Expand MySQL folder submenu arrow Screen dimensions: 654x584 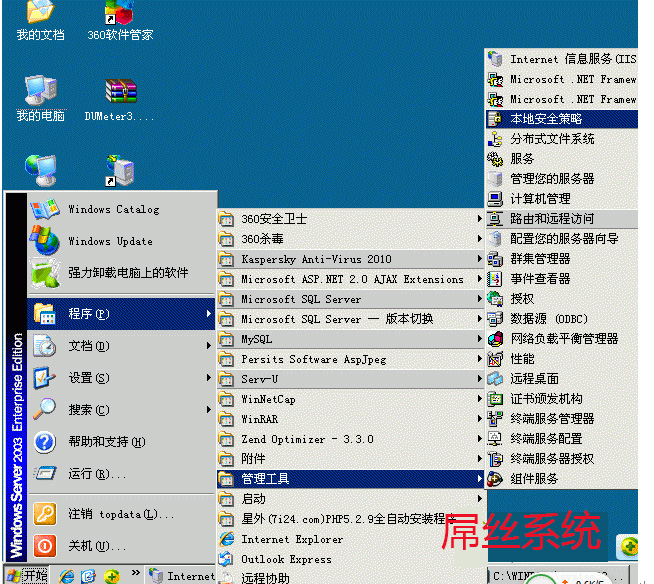[479, 339]
